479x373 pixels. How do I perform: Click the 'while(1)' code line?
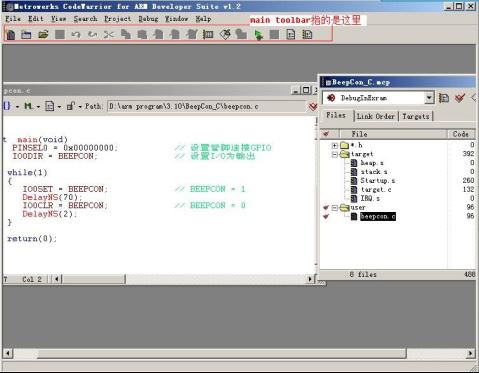[x=27, y=173]
